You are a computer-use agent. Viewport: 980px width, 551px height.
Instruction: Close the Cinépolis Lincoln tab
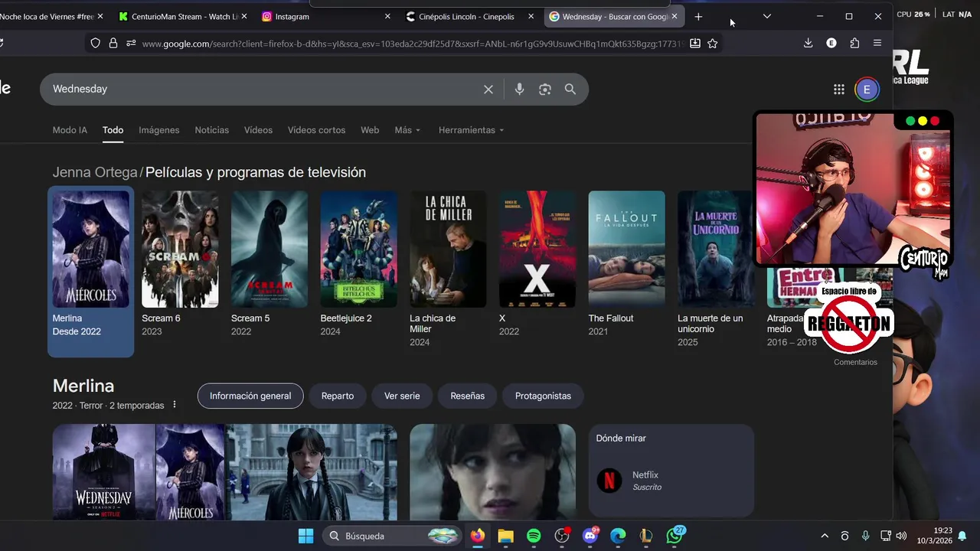tap(531, 16)
